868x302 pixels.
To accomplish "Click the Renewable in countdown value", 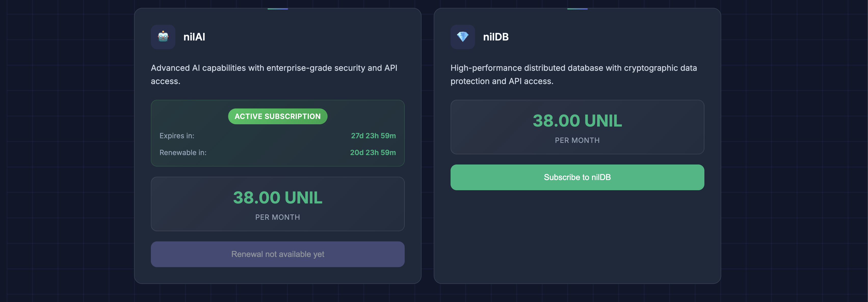I will [x=373, y=153].
